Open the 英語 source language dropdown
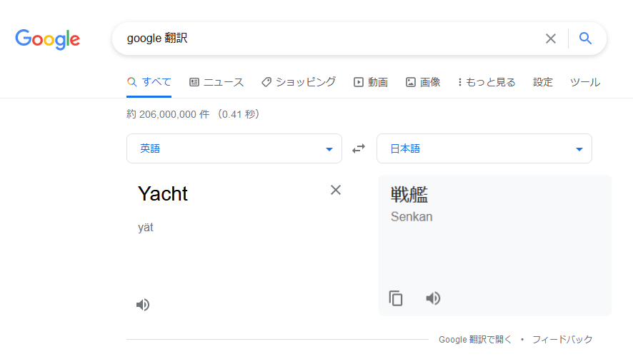The width and height of the screenshot is (633, 364). click(x=234, y=148)
